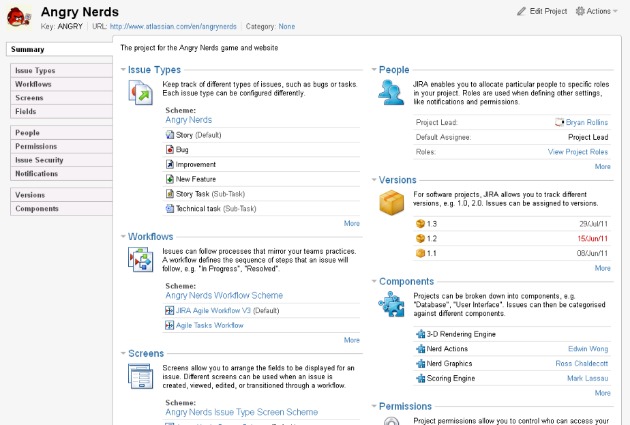Collapse the People section

(374, 69)
